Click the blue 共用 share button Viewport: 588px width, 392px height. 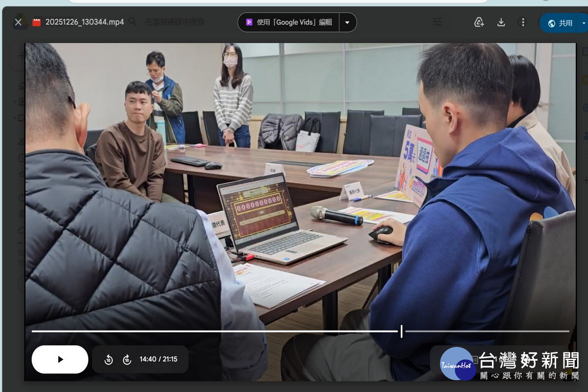point(561,23)
